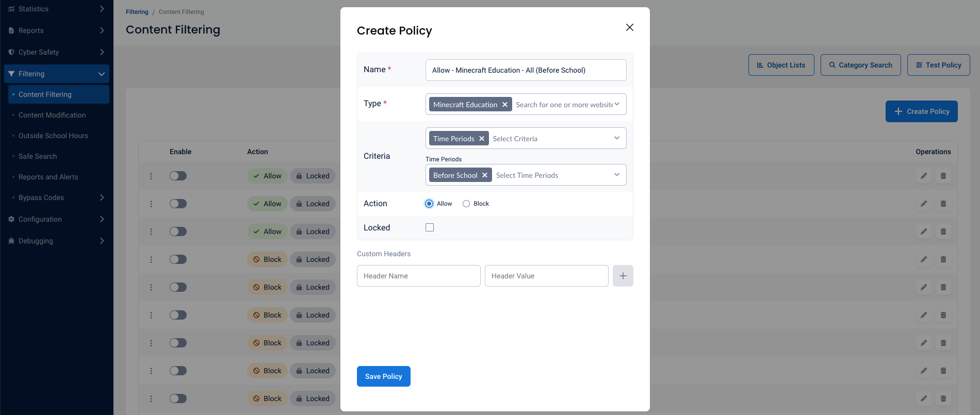
Task: Select the Allow action radio button
Action: [429, 204]
